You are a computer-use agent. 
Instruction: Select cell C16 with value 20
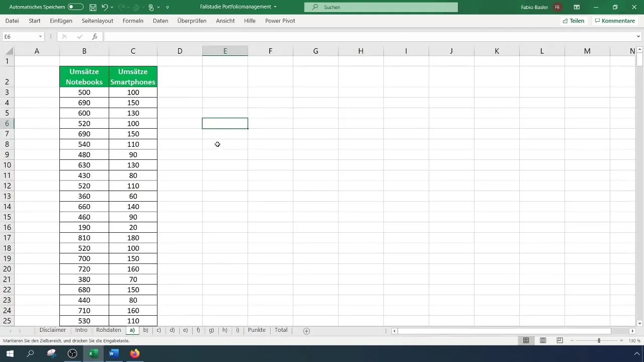133,227
